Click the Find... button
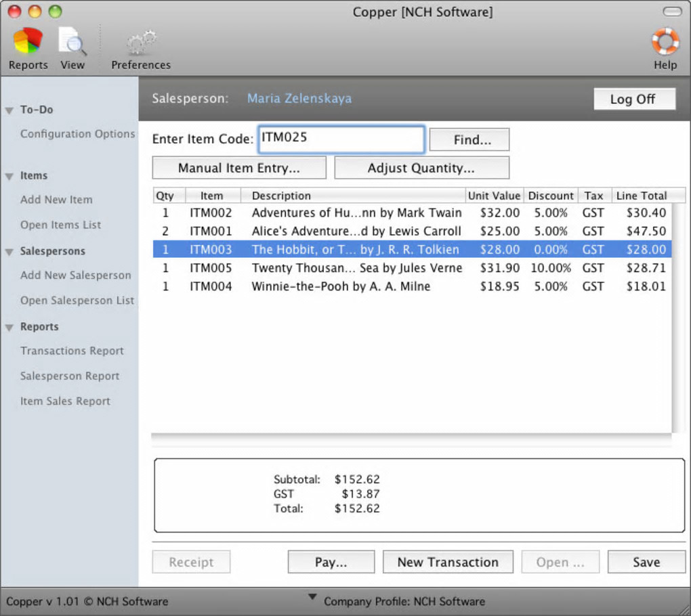This screenshot has height=616, width=691. tap(469, 139)
